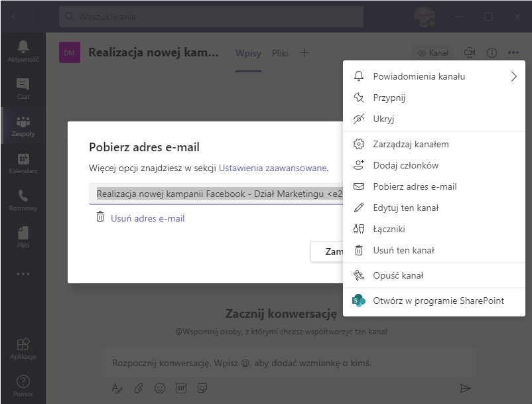Open the emoji picker in the compose box
Screen dimensions: 532x404
(160, 388)
